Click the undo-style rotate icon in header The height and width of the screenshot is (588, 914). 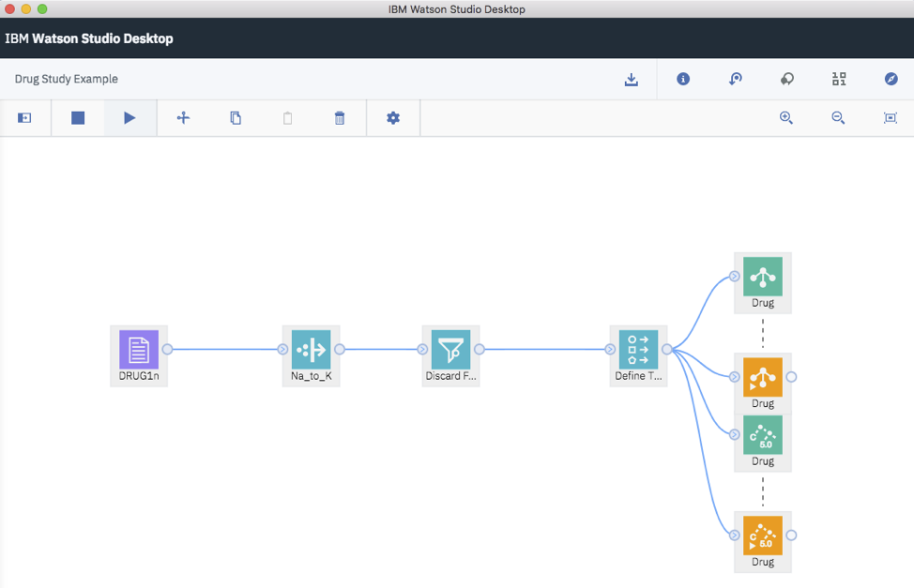pyautogui.click(x=735, y=79)
